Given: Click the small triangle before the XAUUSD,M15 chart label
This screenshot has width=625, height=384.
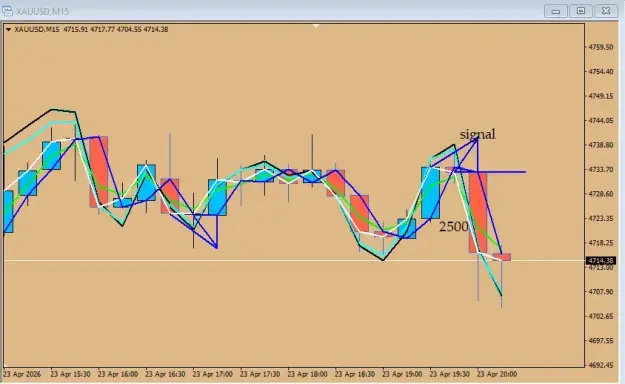Looking at the screenshot, I should click(8, 30).
